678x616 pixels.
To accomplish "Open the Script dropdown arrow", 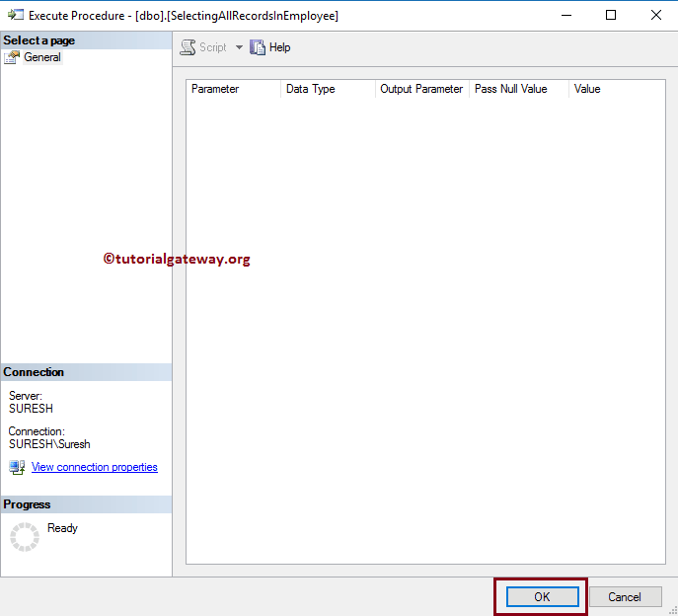I will click(239, 47).
